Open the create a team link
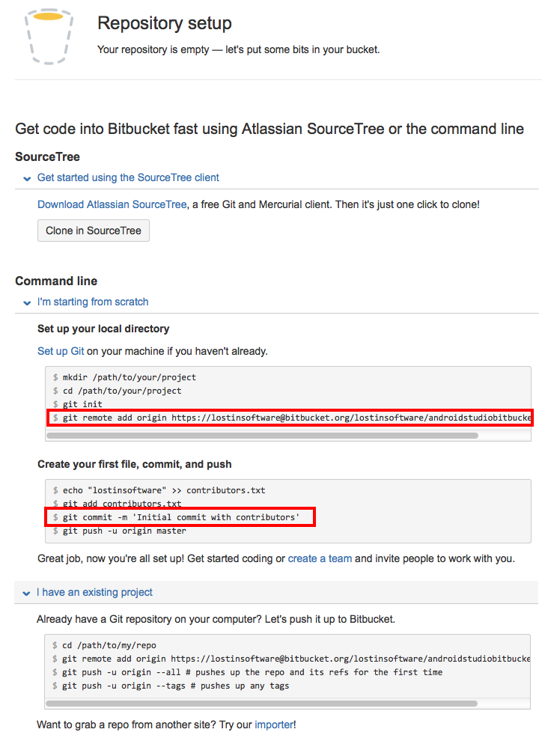The width and height of the screenshot is (542, 756). pos(320,558)
